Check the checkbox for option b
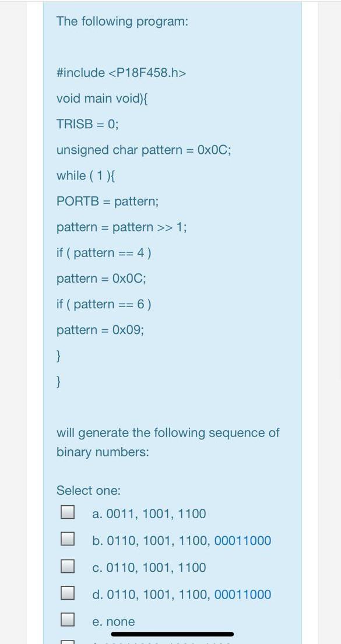The image size is (341, 644). click(67, 539)
